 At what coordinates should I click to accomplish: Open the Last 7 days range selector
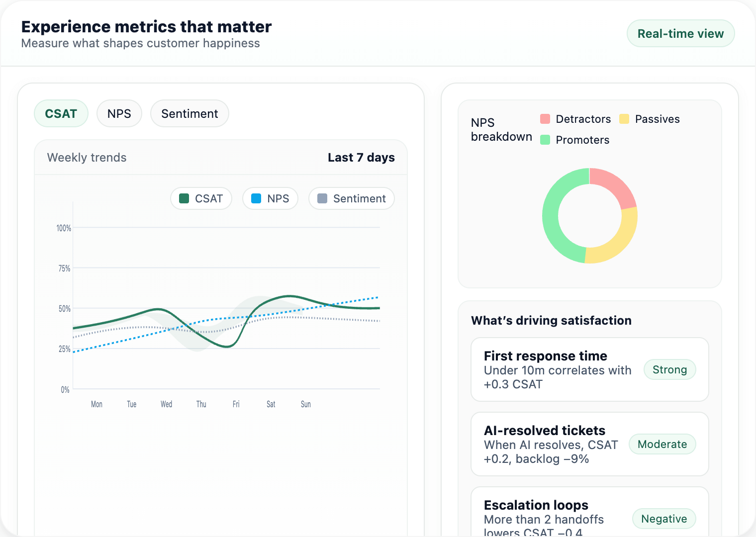[x=362, y=157]
